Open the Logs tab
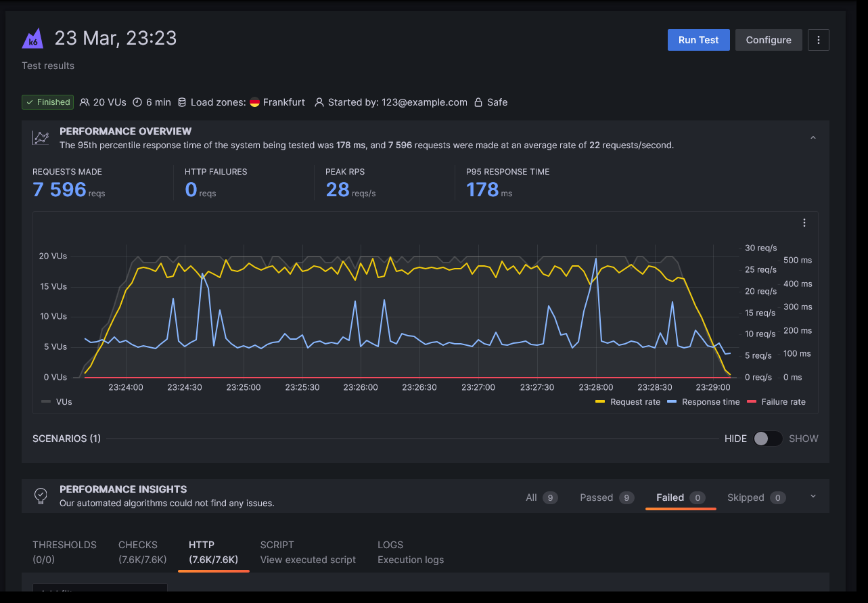 (x=411, y=552)
